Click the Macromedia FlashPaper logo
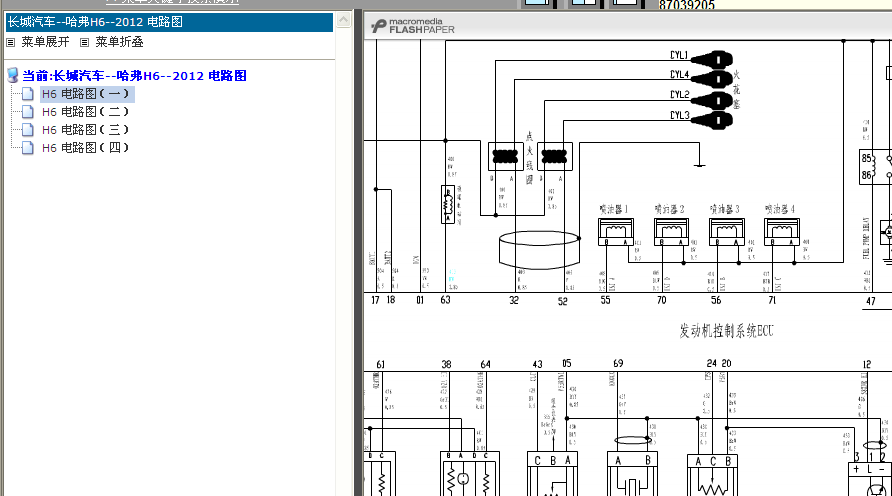892x496 pixels. pyautogui.click(x=413, y=26)
